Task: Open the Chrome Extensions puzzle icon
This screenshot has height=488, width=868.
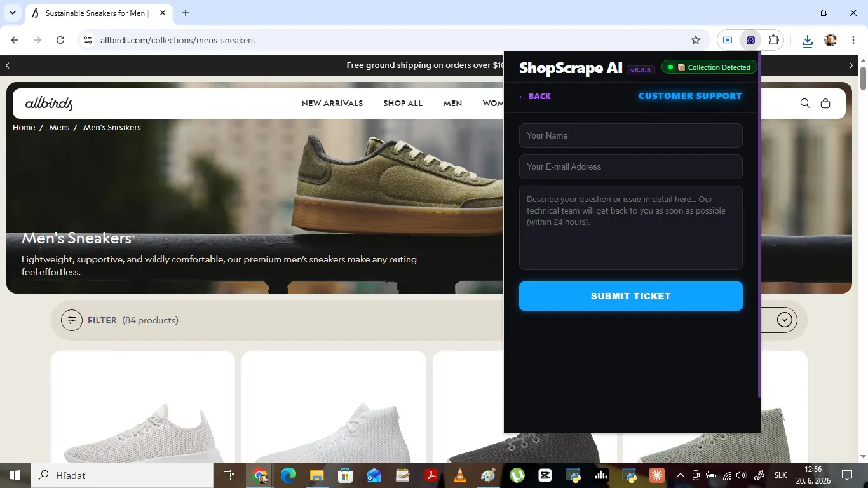Action: point(773,40)
